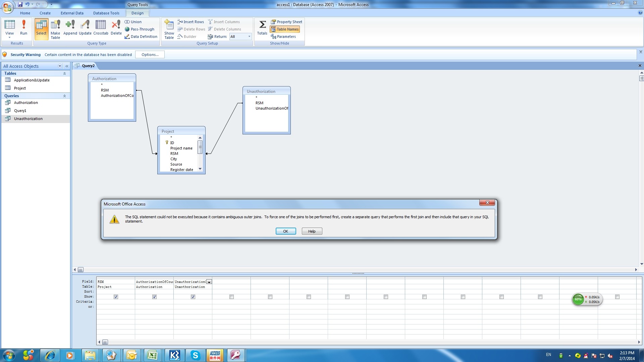Click the Crosstab query icon

101,27
